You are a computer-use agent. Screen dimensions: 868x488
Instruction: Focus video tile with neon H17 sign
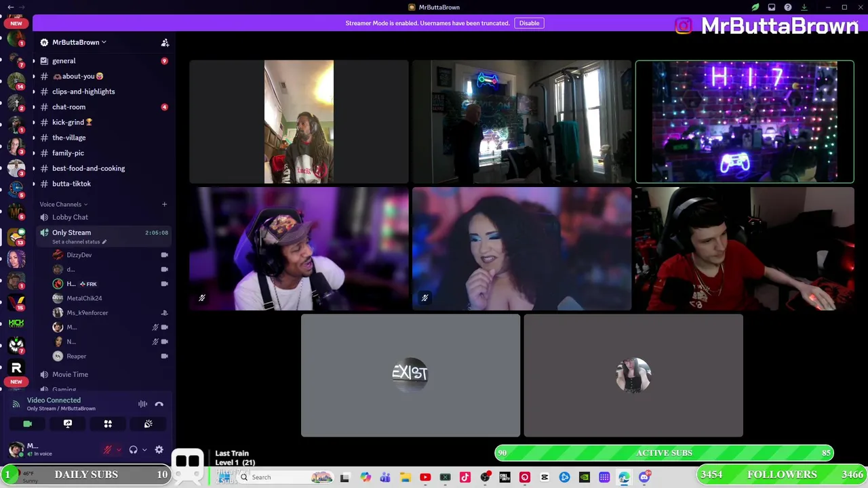tap(745, 122)
